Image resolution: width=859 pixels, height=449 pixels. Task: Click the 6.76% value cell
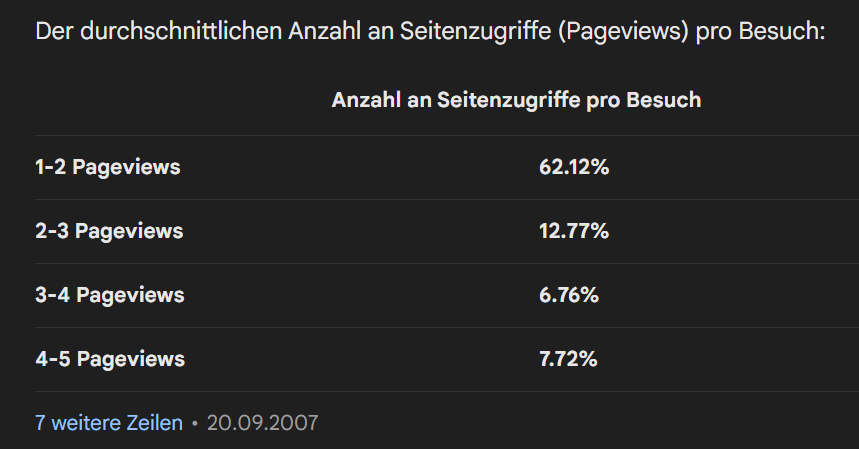pyautogui.click(x=569, y=295)
